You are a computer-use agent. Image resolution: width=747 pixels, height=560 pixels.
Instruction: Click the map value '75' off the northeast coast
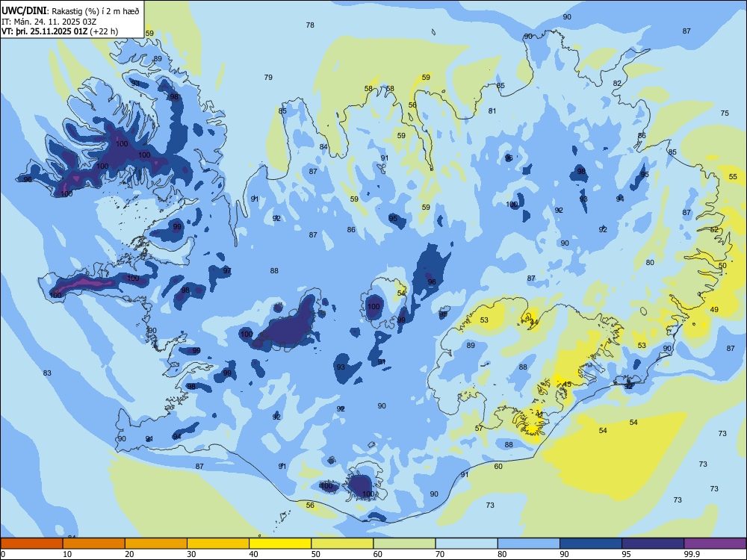pyautogui.click(x=725, y=113)
